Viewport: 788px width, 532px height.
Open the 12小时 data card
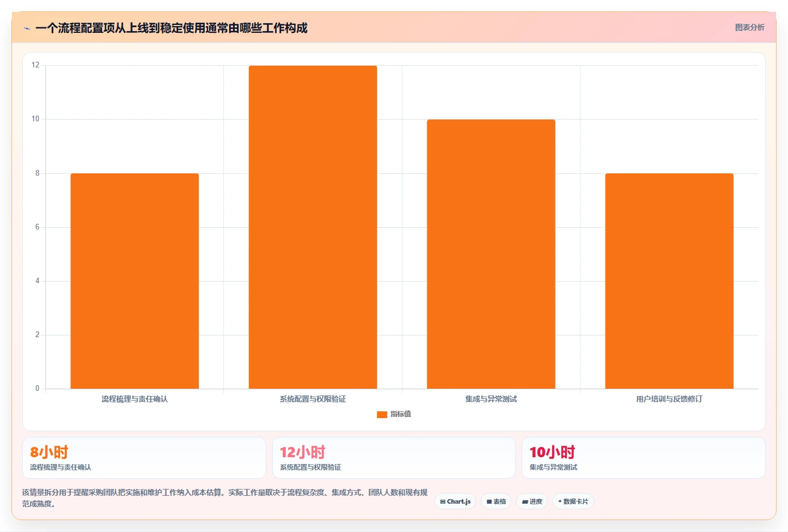tap(394, 458)
